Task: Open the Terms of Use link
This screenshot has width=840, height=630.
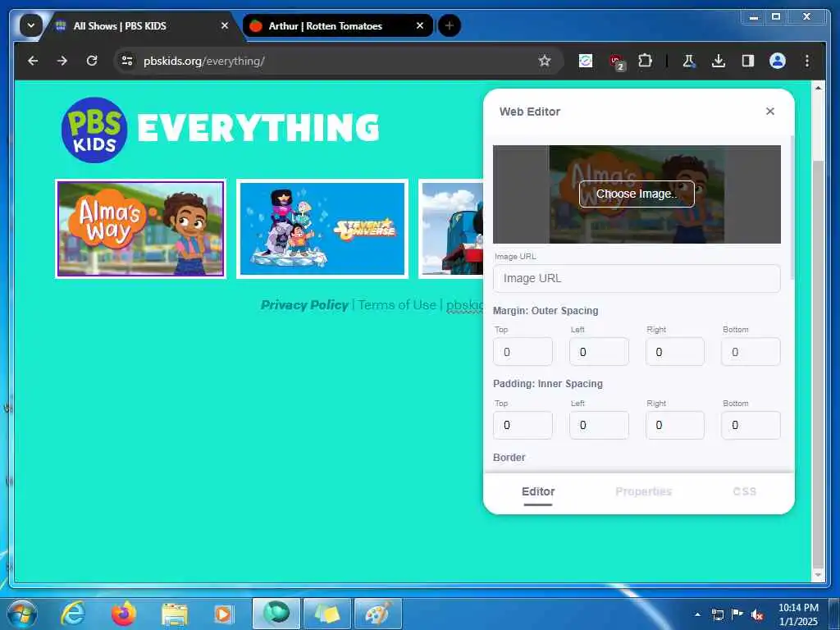Action: pyautogui.click(x=397, y=305)
